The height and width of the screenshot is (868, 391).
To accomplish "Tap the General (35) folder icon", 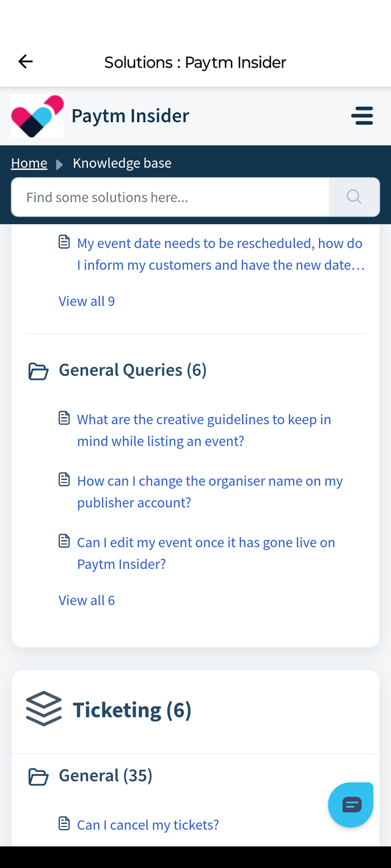I will point(38,776).
